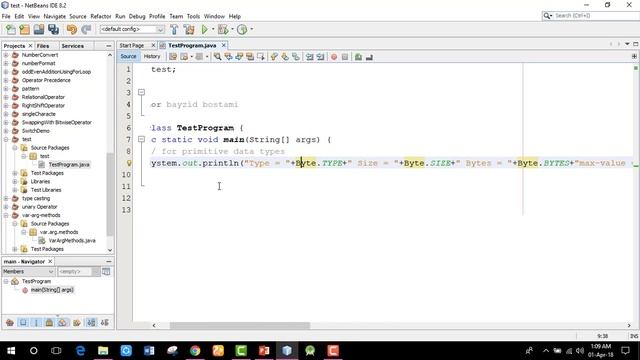Click the Build Project hammer icon
640x360 pixels.
(x=174, y=29)
